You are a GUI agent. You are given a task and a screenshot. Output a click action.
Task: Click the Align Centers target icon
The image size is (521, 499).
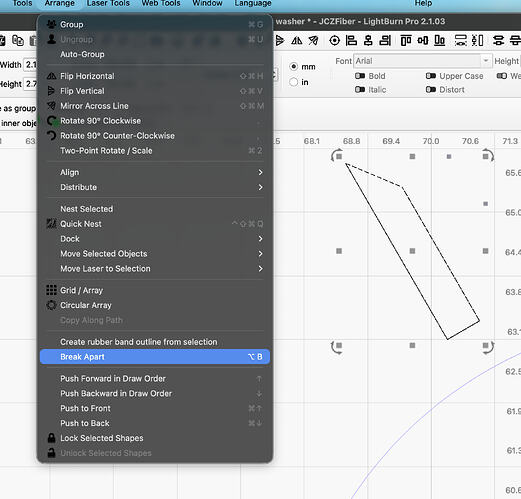(334, 41)
